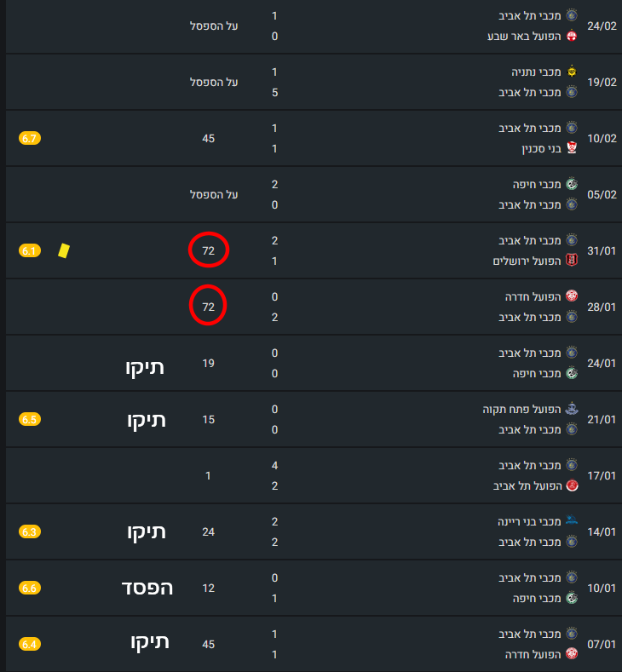Click the Maccabi Bnei Reineh team logo

pos(572,521)
